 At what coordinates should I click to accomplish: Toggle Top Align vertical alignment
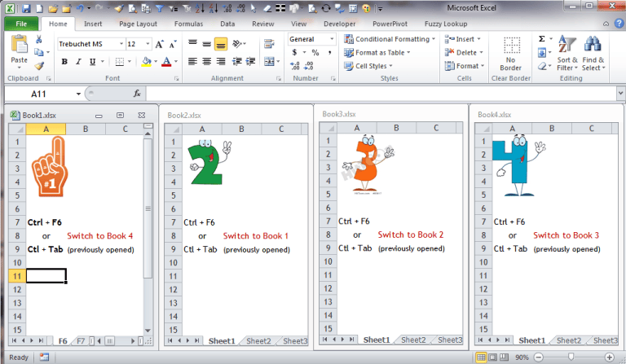tap(193, 43)
